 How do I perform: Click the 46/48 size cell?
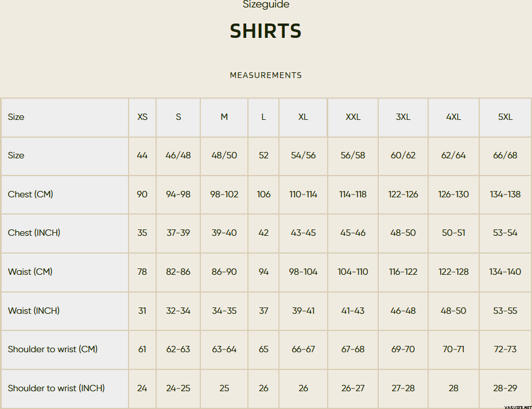pos(178,155)
